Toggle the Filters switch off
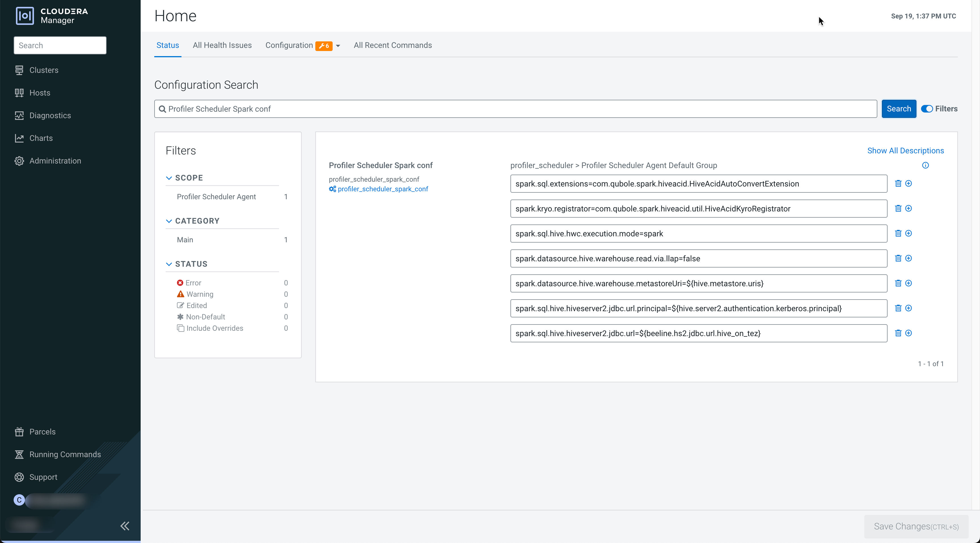This screenshot has width=980, height=543. pos(927,109)
